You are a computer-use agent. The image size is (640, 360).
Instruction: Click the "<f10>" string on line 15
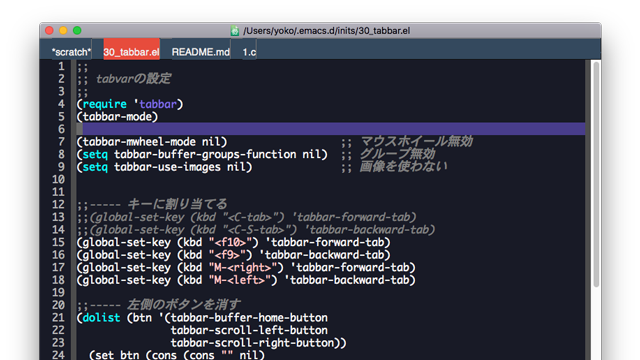[230, 242]
